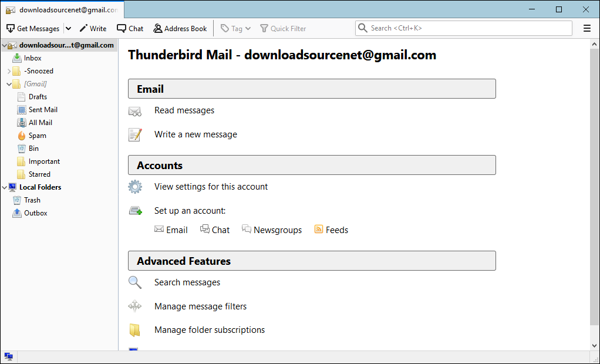Click Manage folder subscriptions link
Viewport: 600px width, 364px height.
point(210,329)
